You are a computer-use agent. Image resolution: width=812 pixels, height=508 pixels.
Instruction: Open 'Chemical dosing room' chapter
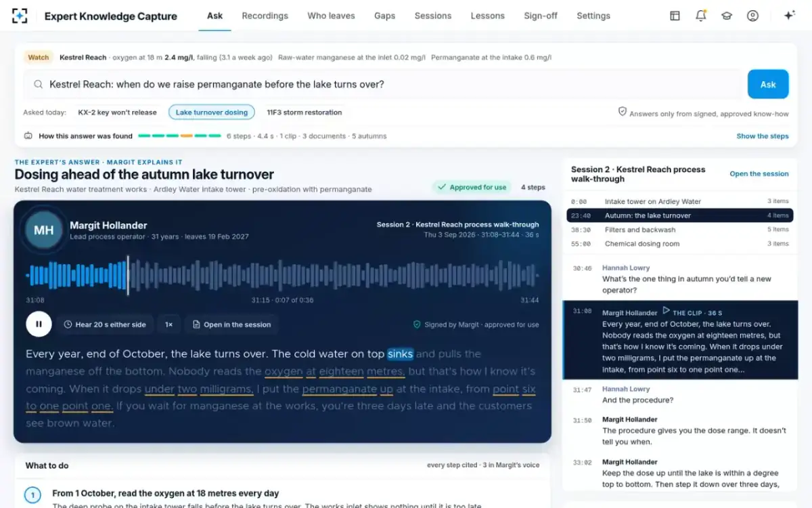pyautogui.click(x=679, y=244)
